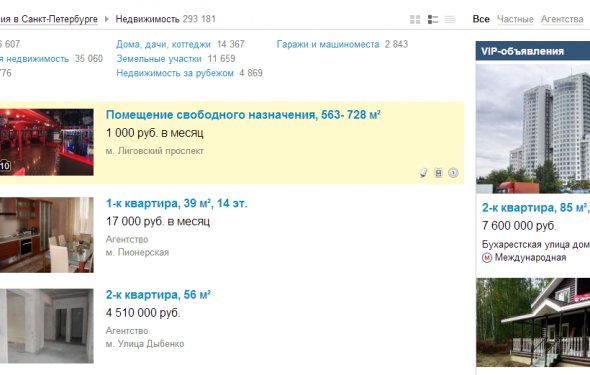Screen dimensions: 590x375
Task: Click the count 11 659
Action: (222, 59)
